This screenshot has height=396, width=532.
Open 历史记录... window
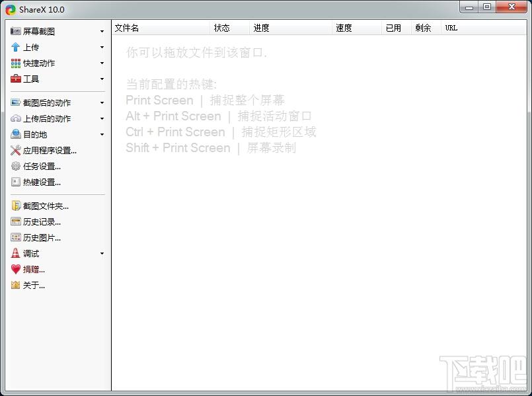coord(42,222)
